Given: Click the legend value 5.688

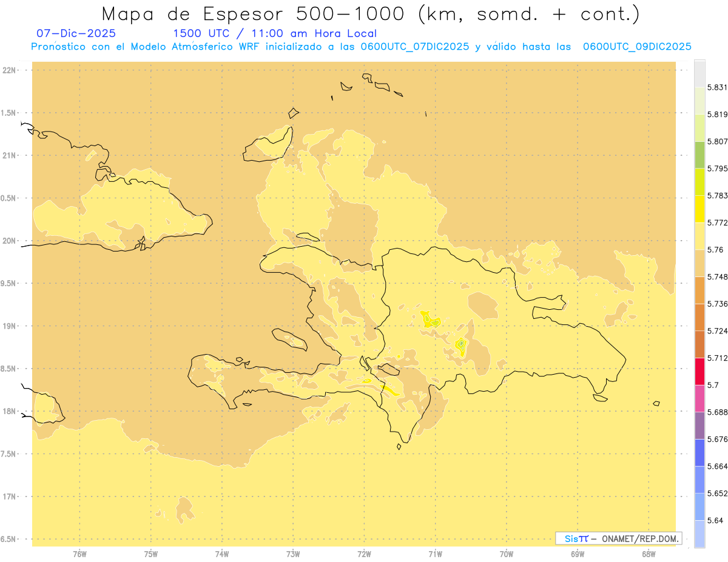Looking at the screenshot, I should [718, 412].
